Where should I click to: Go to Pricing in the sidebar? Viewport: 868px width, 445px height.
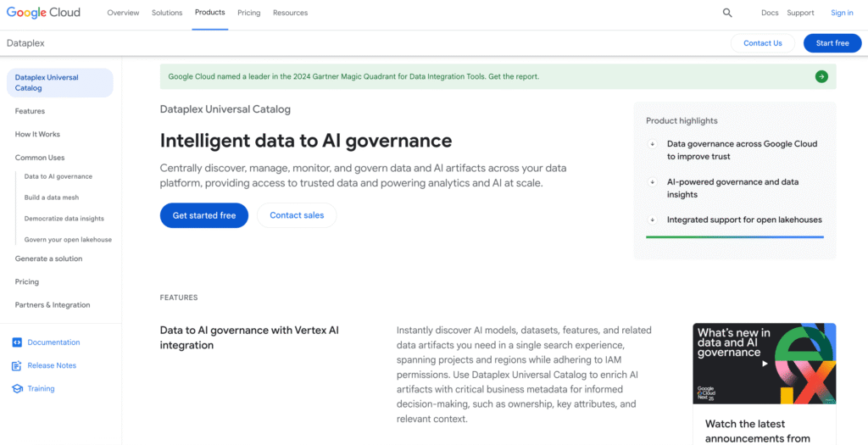(27, 281)
